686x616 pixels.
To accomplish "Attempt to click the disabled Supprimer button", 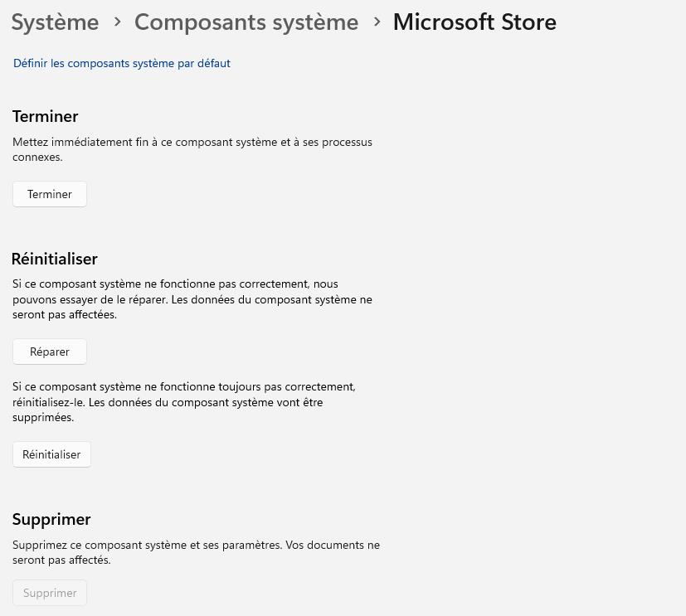I will click(49, 592).
